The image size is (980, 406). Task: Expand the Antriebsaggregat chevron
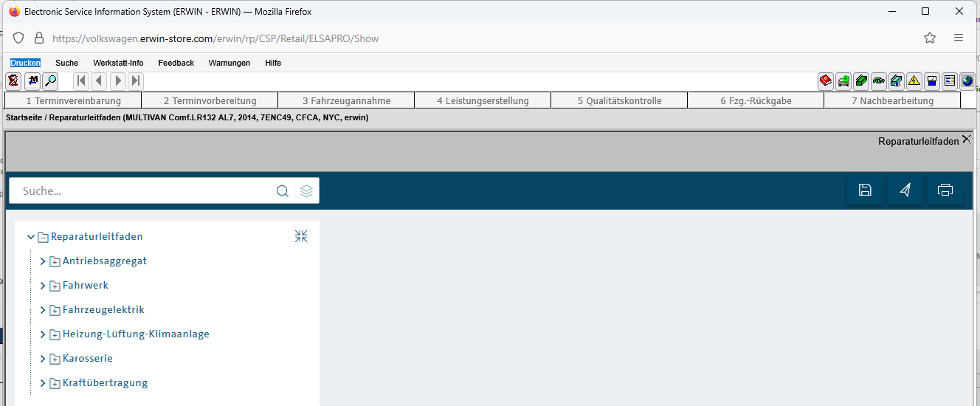point(43,261)
